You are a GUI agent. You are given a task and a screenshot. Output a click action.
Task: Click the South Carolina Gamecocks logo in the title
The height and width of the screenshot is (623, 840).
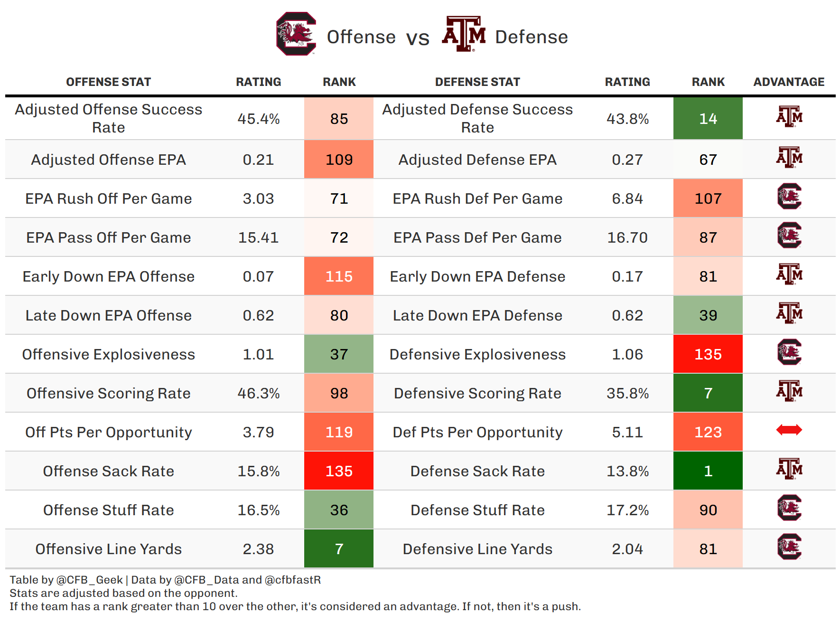point(296,34)
